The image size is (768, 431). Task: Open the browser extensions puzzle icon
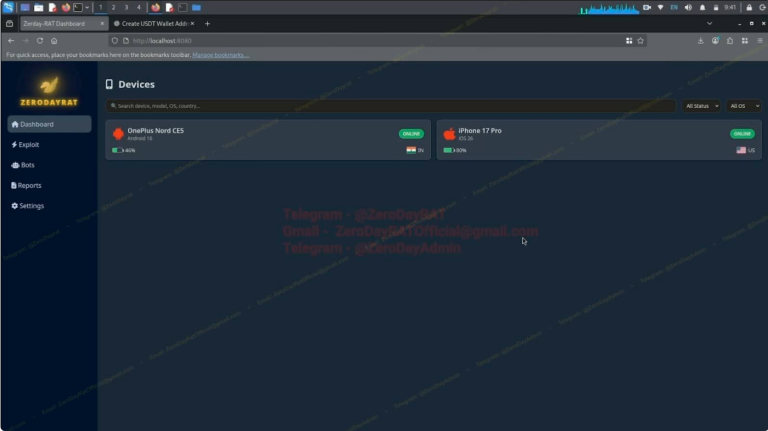click(x=730, y=41)
